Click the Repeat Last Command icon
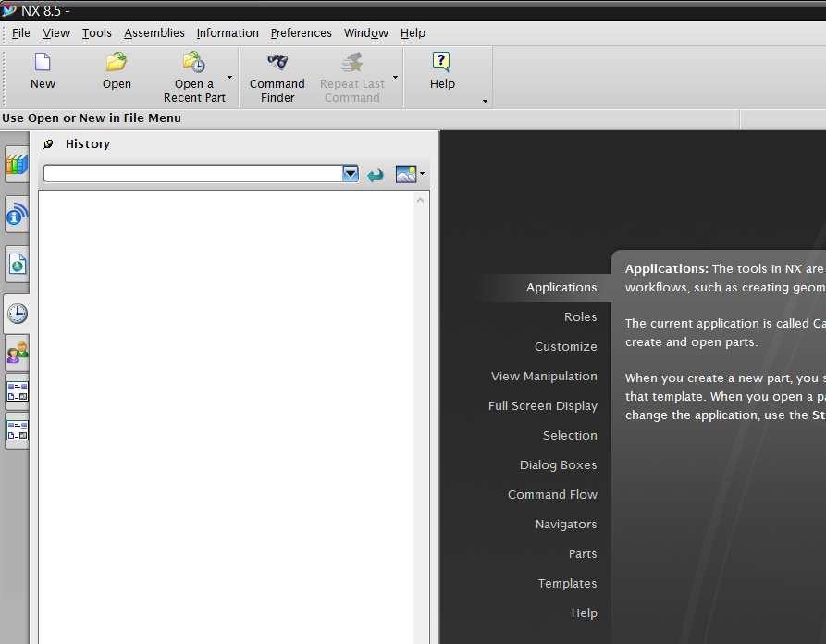Screen dimensions: 826x644 [351, 62]
